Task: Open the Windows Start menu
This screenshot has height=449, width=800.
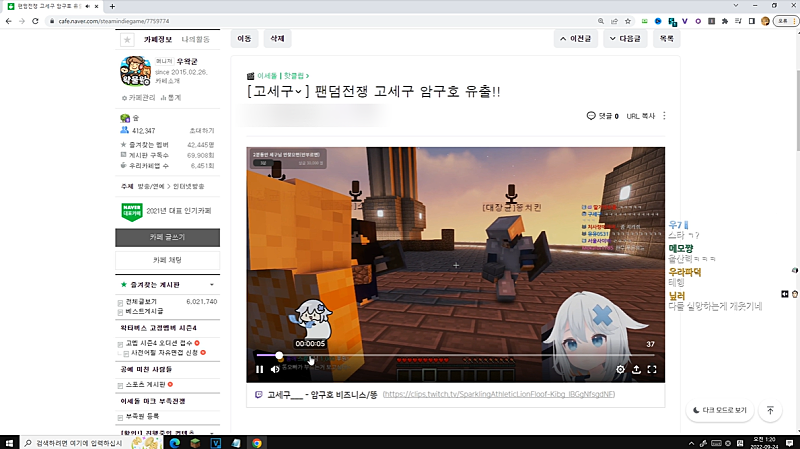Action: [x=9, y=443]
